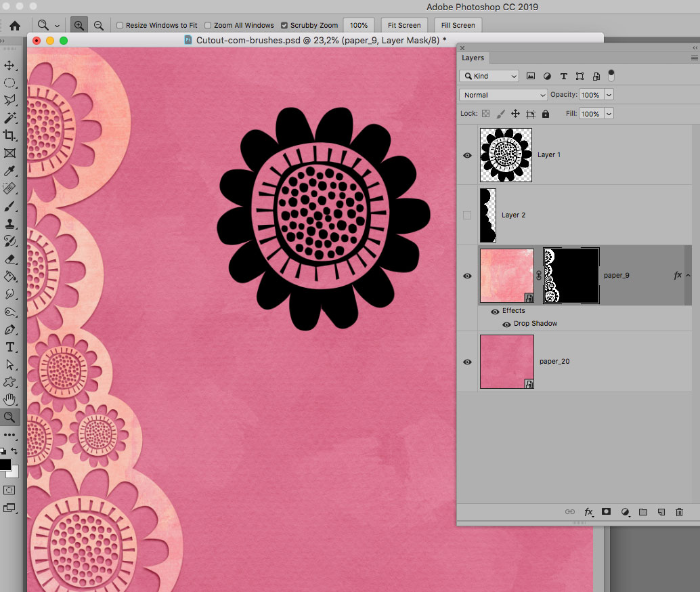Add a new adjustment layer
This screenshot has width=700, height=592.
click(626, 512)
